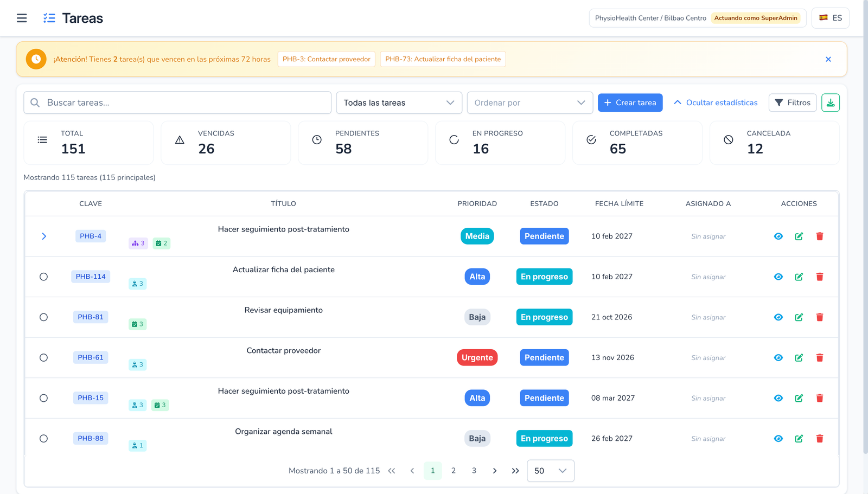Open the Filtros button
868x494 pixels.
[x=793, y=102]
